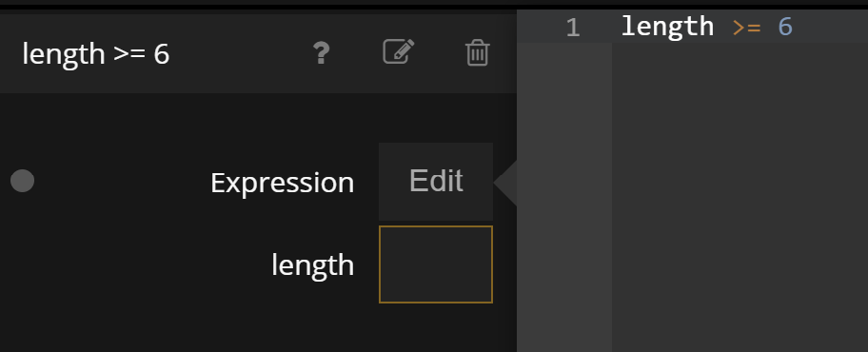The height and width of the screenshot is (352, 868).
Task: Click the blue number 6 in the code
Action: (x=785, y=27)
